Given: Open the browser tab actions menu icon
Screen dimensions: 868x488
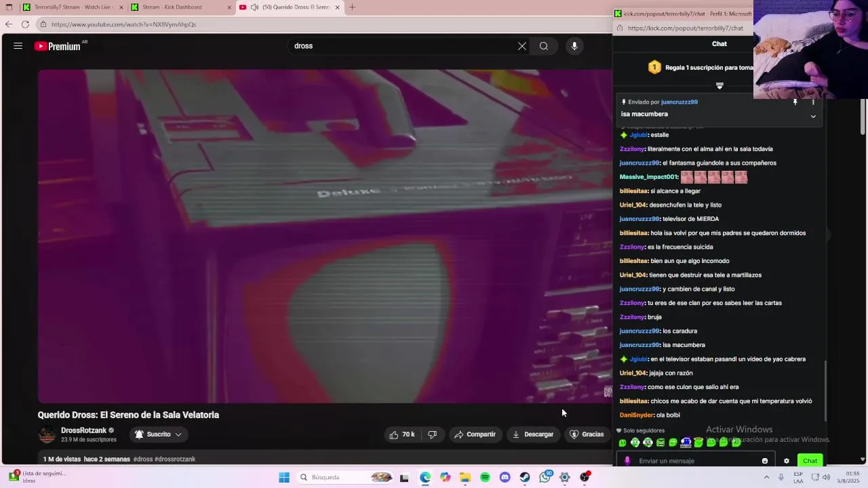Looking at the screenshot, I should pyautogui.click(x=9, y=7).
